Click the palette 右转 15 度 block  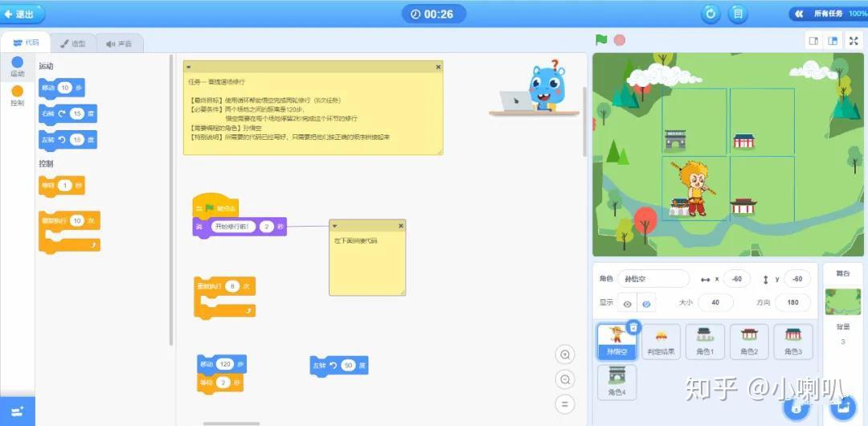coord(68,114)
